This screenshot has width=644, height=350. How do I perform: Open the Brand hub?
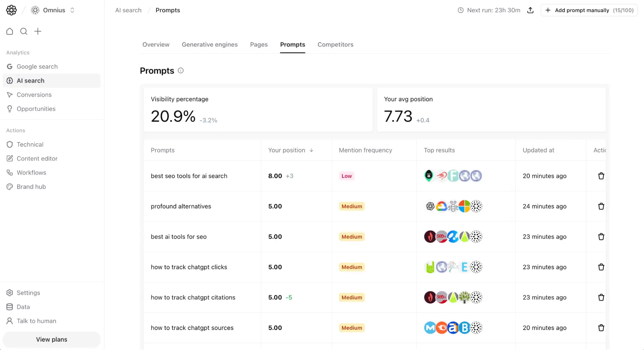point(31,186)
